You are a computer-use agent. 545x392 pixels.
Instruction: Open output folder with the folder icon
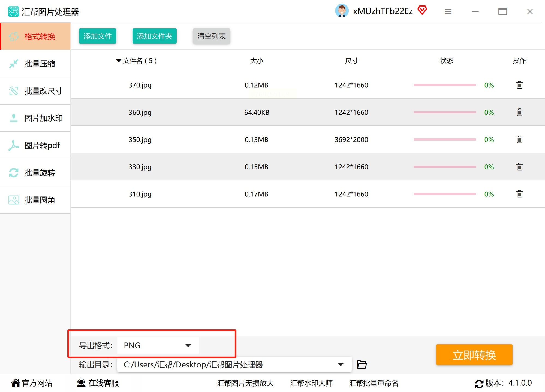pyautogui.click(x=362, y=364)
